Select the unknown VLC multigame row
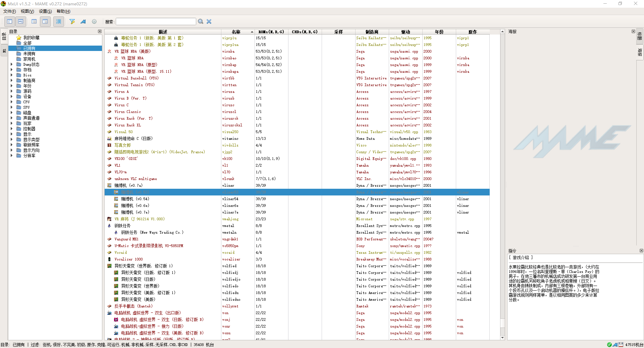 (x=297, y=179)
